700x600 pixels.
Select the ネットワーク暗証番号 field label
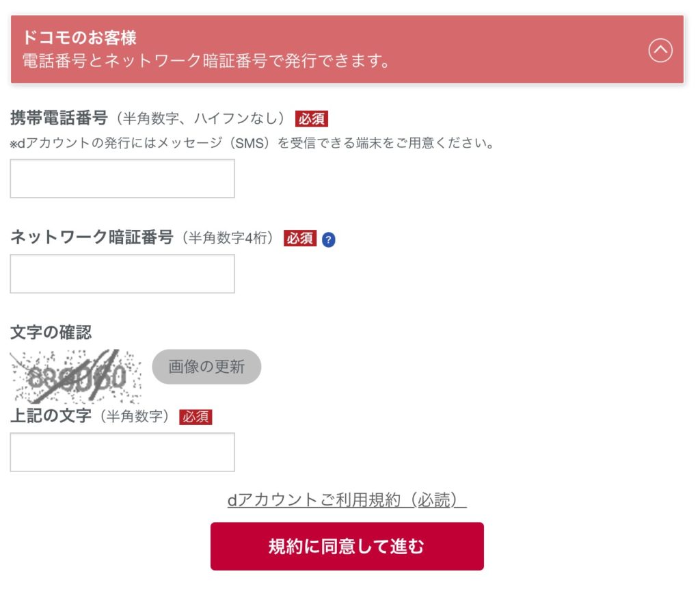point(92,237)
